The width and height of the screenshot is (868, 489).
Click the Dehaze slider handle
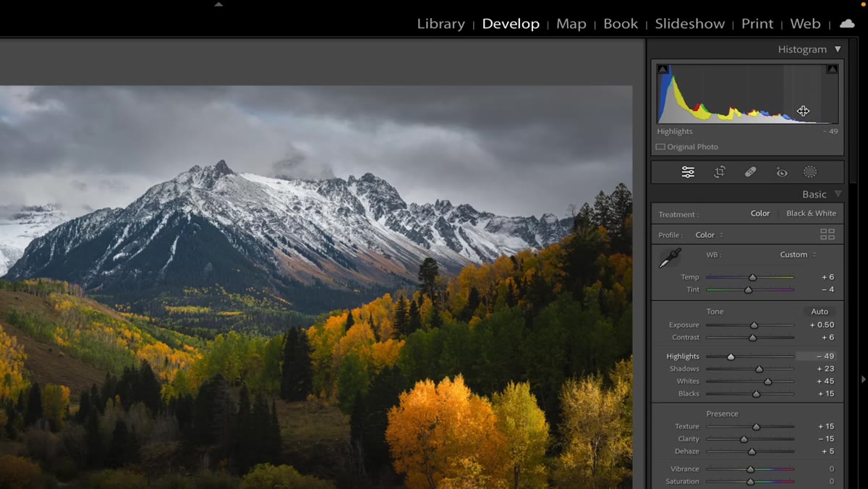tap(752, 451)
